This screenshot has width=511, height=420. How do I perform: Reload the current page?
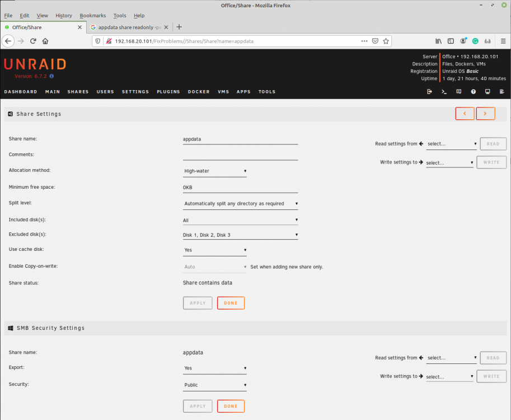tap(33, 41)
